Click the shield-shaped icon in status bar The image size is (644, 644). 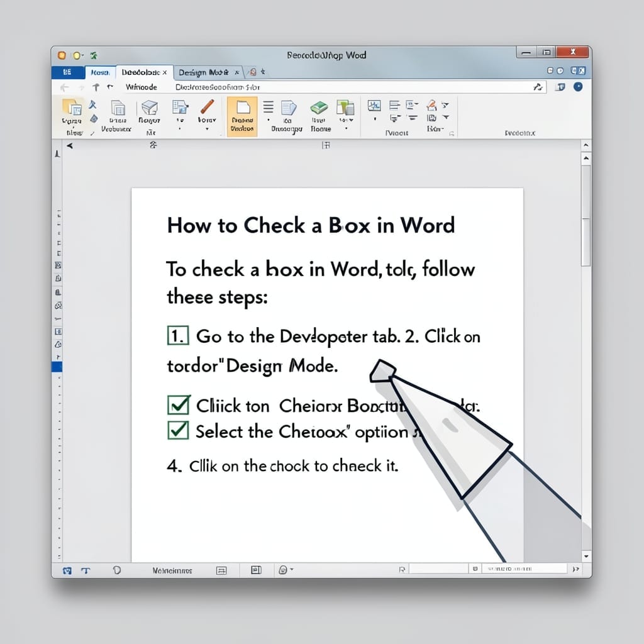click(x=117, y=570)
